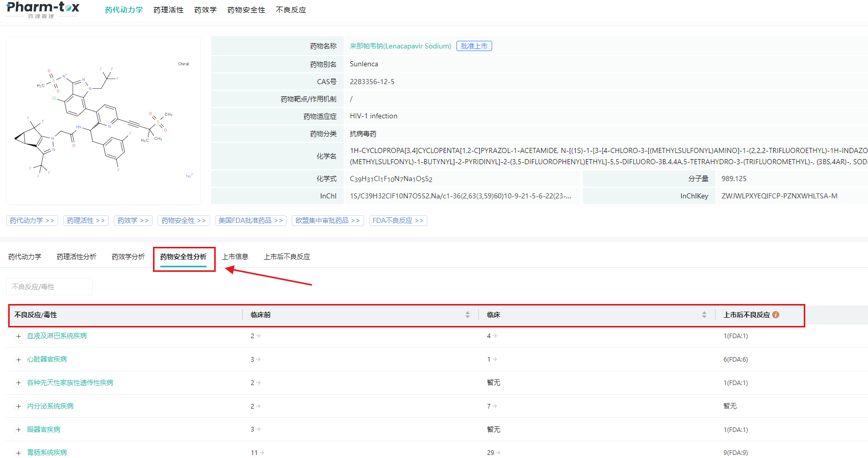868x458 pixels.
Task: Expand the 各种先天性家族性遗传性疾病 row
Action: coord(18,383)
